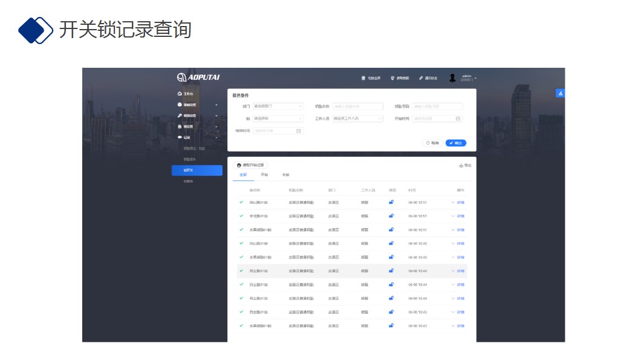Image resolution: width=644 pixels, height=363 pixels.
Task: Select the highlighted 锁开关 sidebar item
Action: tap(197, 170)
